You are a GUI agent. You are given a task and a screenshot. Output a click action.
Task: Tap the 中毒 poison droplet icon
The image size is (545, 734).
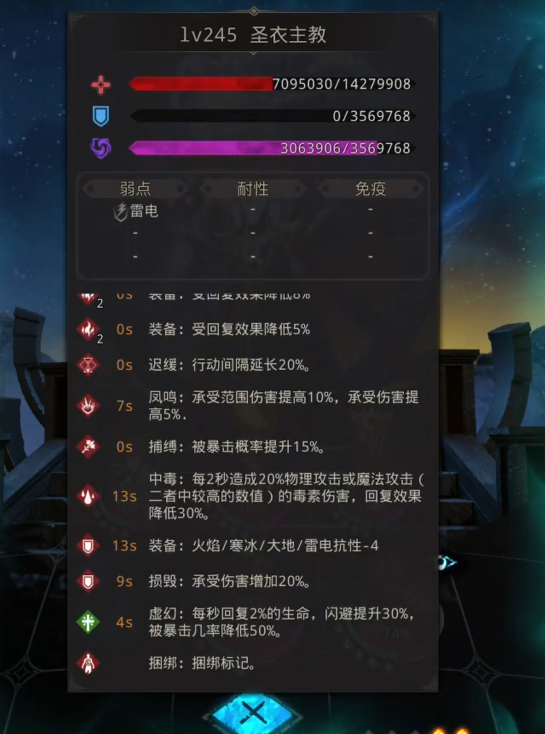[x=88, y=496]
